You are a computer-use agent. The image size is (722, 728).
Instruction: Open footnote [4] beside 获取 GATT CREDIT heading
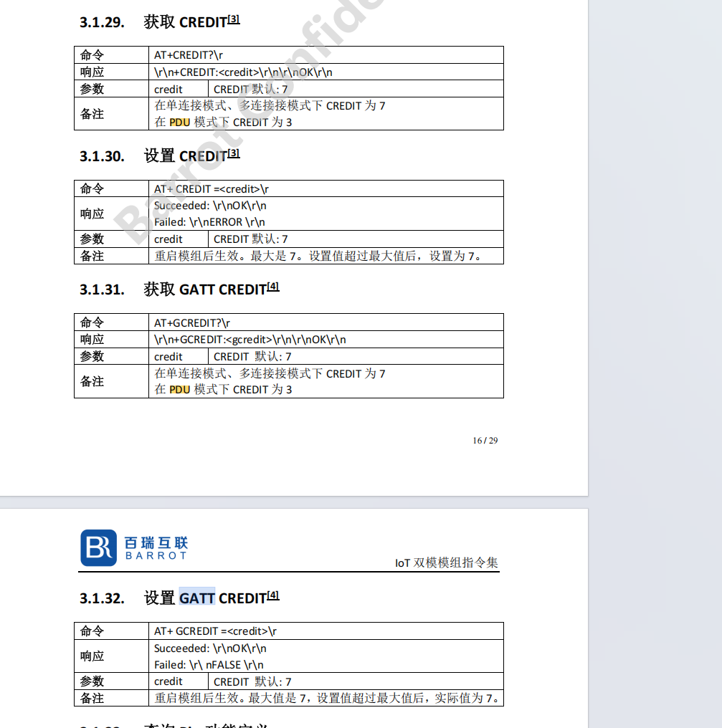(x=273, y=287)
